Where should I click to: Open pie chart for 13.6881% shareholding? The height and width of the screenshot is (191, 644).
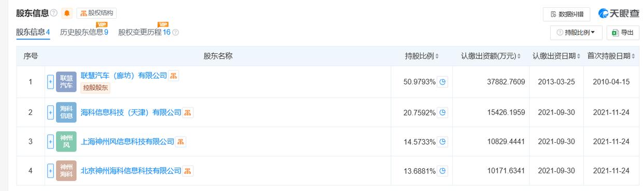pyautogui.click(x=442, y=171)
